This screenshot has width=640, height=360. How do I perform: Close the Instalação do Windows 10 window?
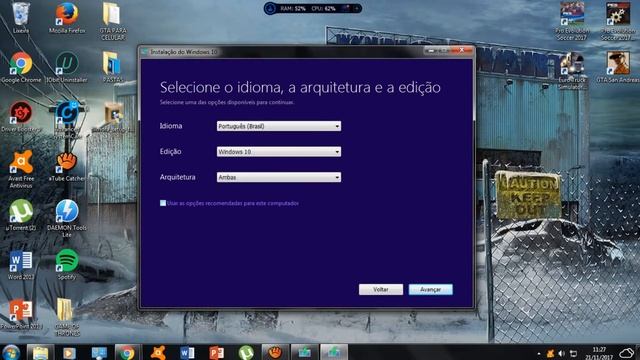[x=462, y=51]
